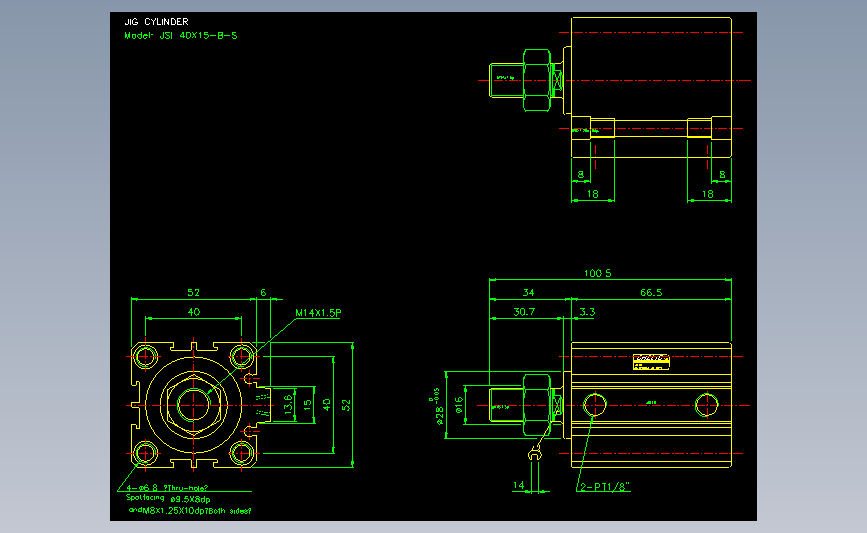Select the "18" dimension at the rear end
Screen dimensions: 867x533
[708, 194]
